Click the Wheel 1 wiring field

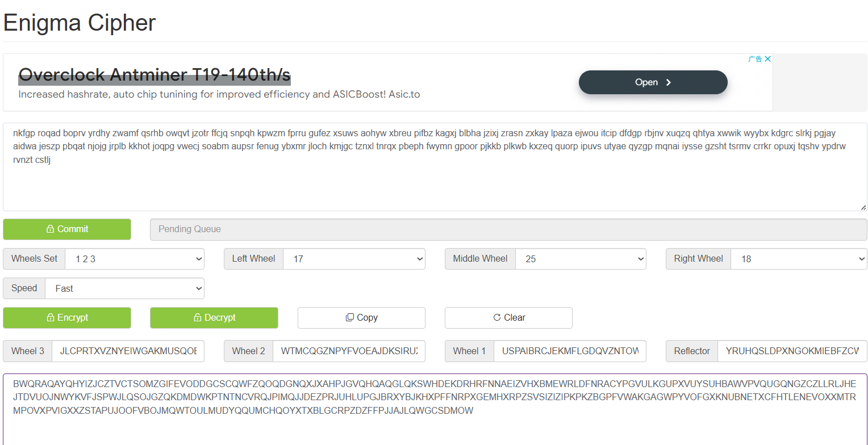[x=570, y=351]
